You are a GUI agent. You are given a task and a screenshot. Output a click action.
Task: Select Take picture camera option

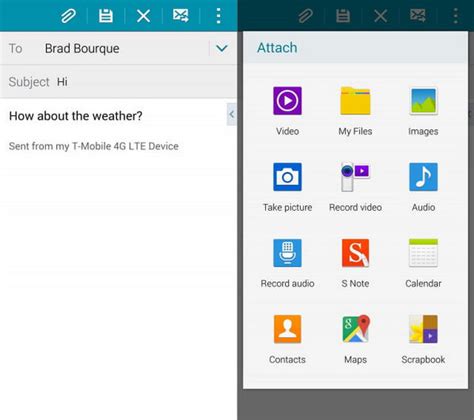coord(287,187)
